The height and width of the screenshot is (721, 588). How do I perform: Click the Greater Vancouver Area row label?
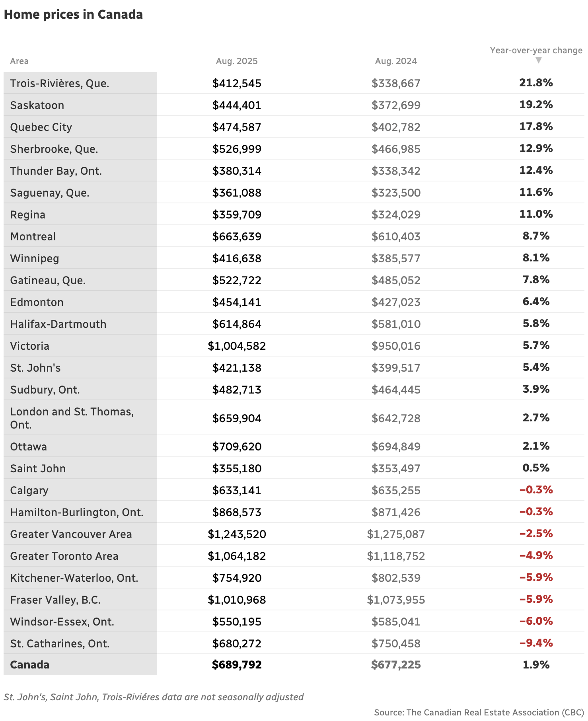[x=71, y=534]
